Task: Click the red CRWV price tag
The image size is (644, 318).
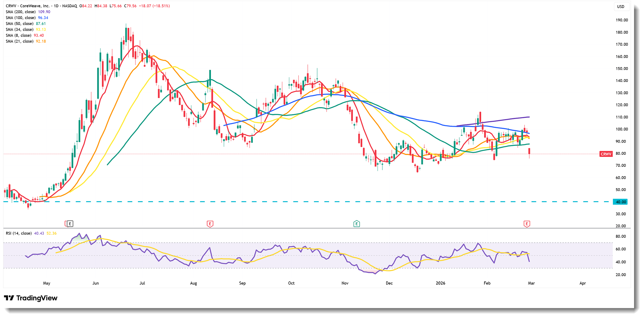Action: click(x=606, y=154)
